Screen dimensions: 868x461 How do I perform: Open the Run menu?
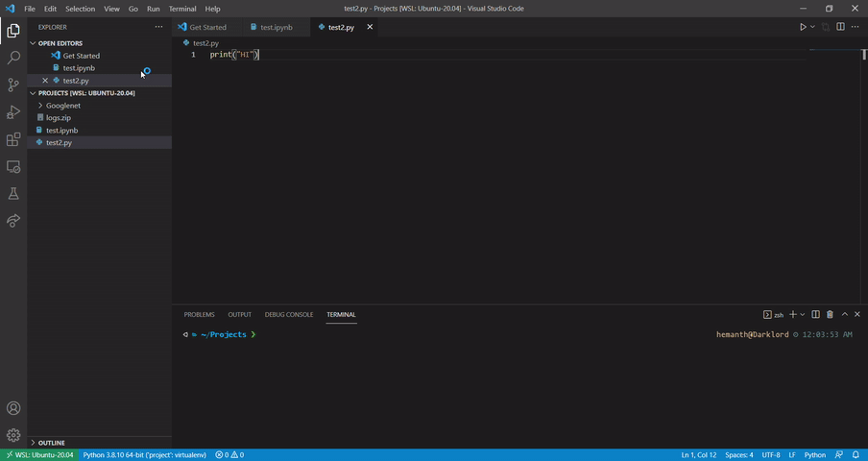(154, 9)
